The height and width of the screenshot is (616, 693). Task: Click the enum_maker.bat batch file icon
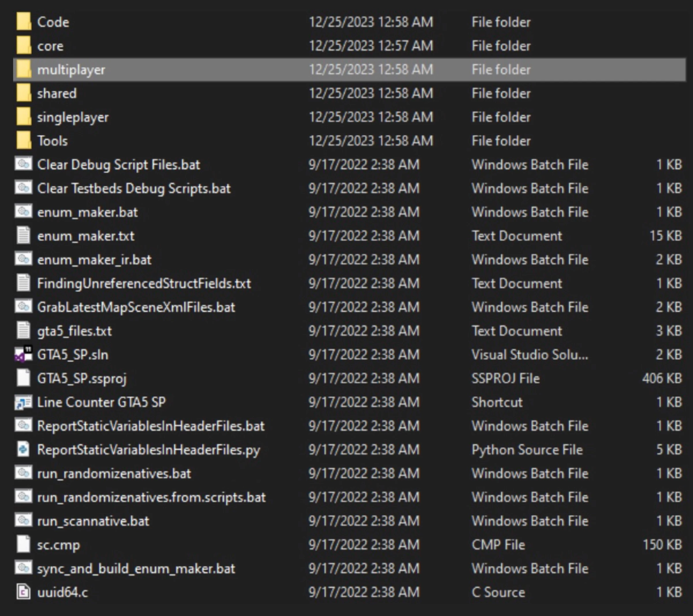coord(23,212)
